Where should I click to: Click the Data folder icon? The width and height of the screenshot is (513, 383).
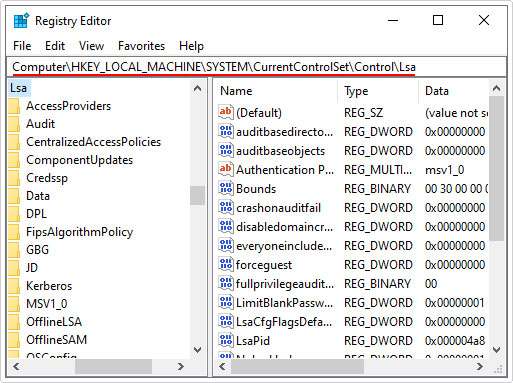[x=14, y=196]
